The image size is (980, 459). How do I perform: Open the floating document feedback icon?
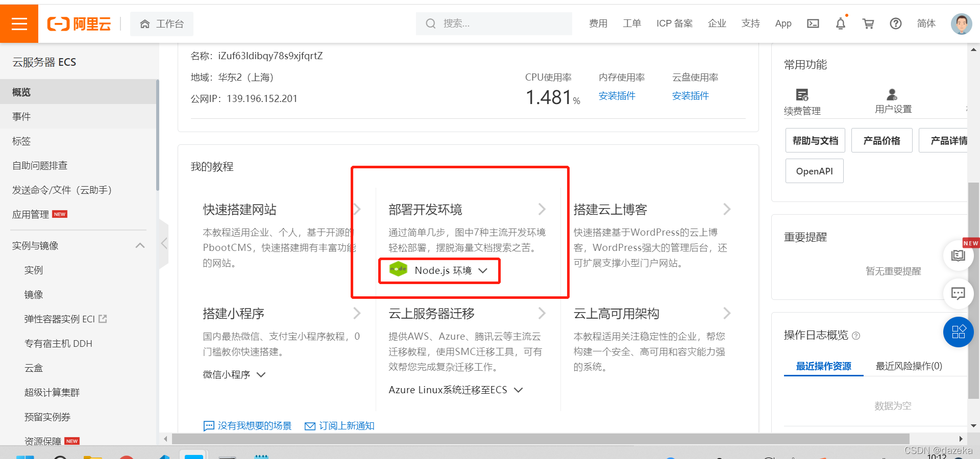958,256
